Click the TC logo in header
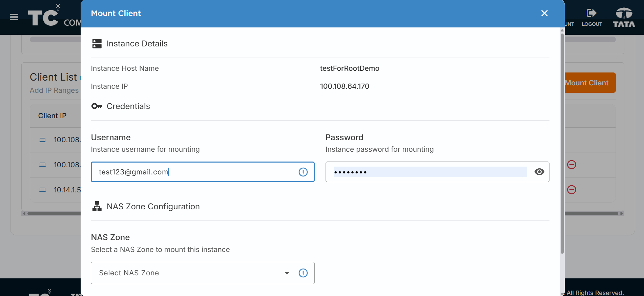Image resolution: width=644 pixels, height=296 pixels. tap(43, 18)
